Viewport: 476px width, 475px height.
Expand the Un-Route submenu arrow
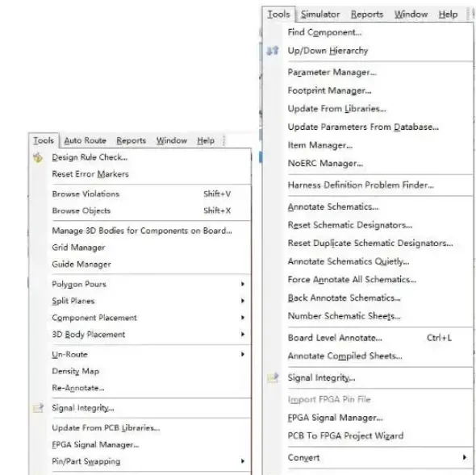pyautogui.click(x=243, y=354)
